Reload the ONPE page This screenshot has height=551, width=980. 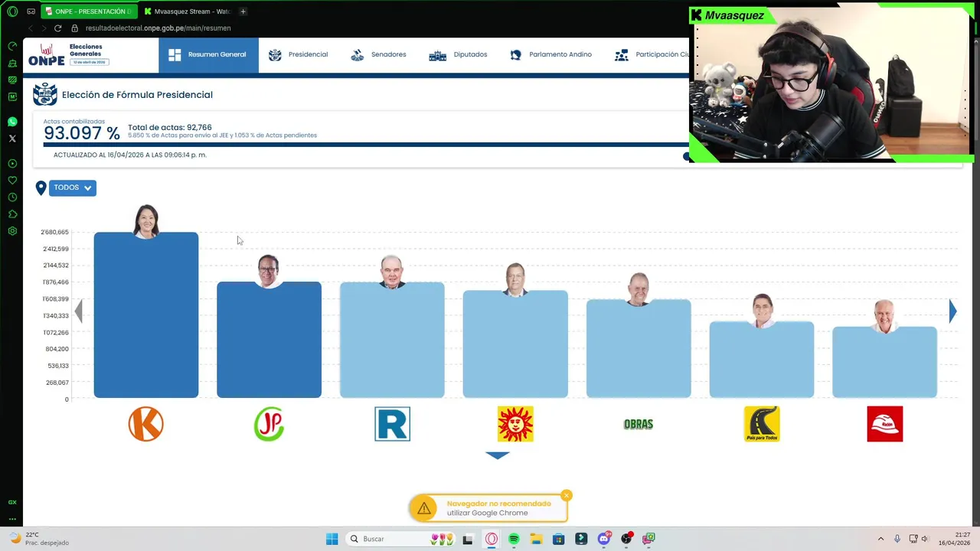(x=57, y=28)
